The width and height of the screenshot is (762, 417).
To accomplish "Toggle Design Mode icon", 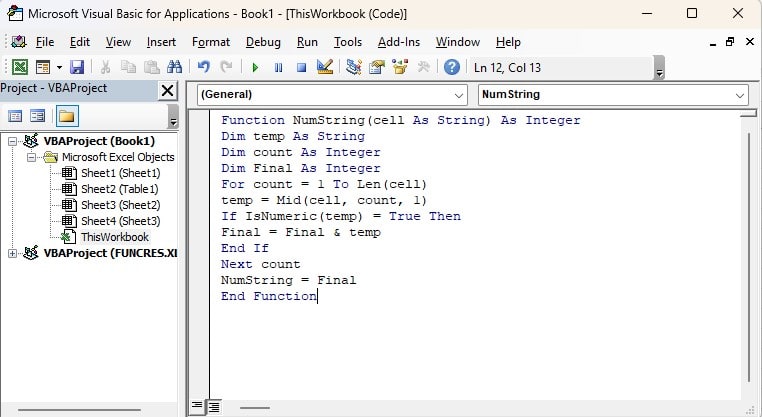I will click(325, 67).
